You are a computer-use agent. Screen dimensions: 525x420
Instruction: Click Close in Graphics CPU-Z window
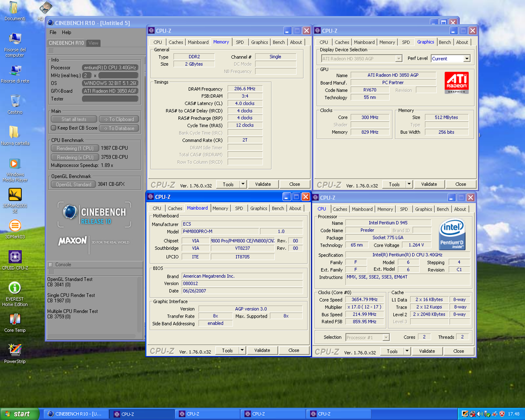(460, 184)
